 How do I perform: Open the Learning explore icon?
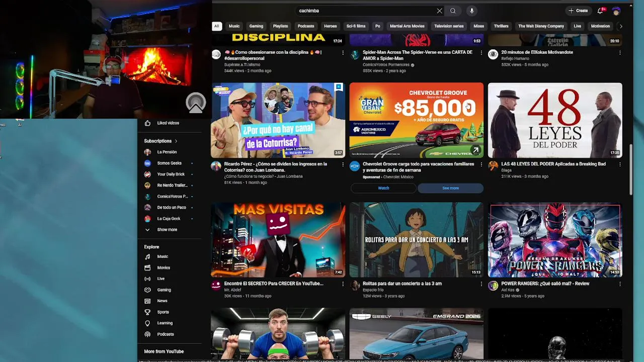[x=147, y=323]
